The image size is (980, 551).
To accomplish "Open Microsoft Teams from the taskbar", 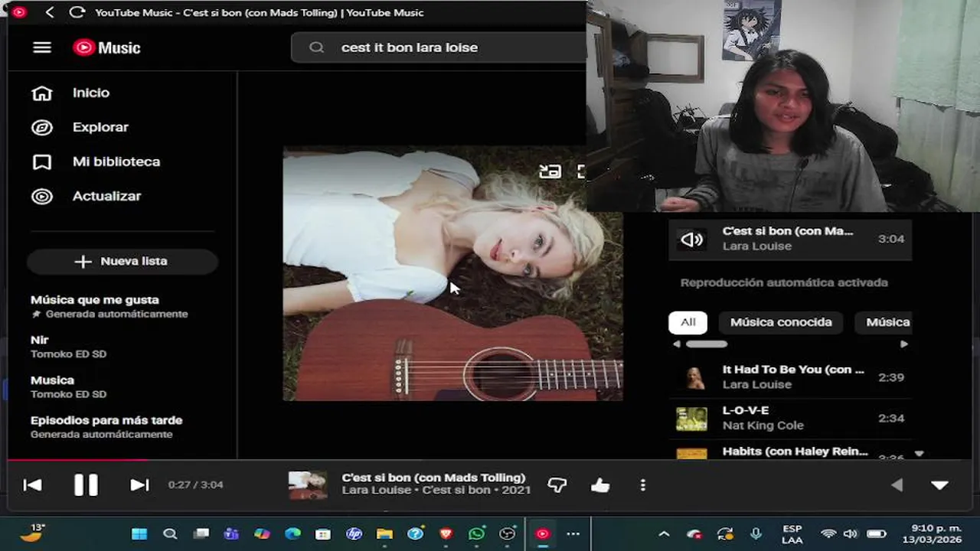I will (x=231, y=534).
